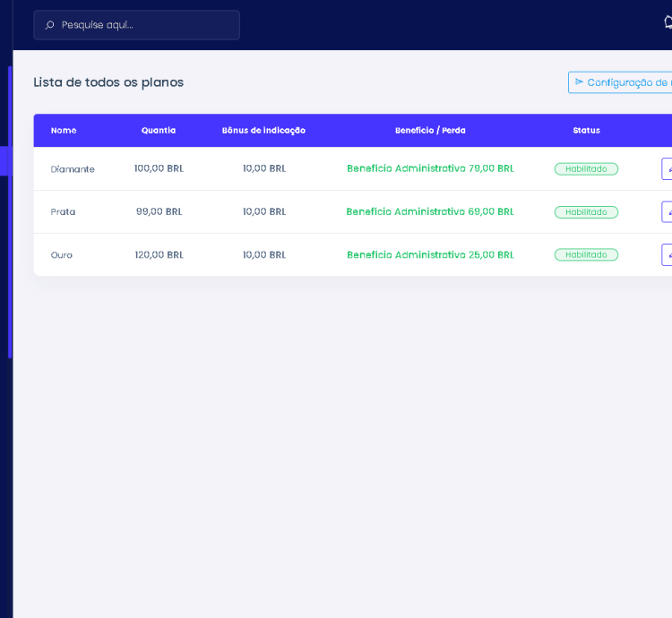Select the Habilitado status badge for Prata
Screen dimensions: 672x618
tap(586, 212)
